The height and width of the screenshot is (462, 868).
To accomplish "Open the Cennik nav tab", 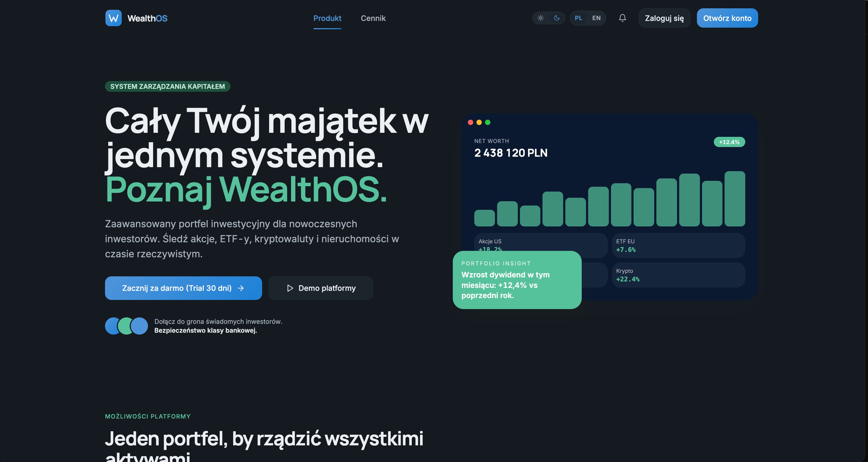I will (x=373, y=18).
